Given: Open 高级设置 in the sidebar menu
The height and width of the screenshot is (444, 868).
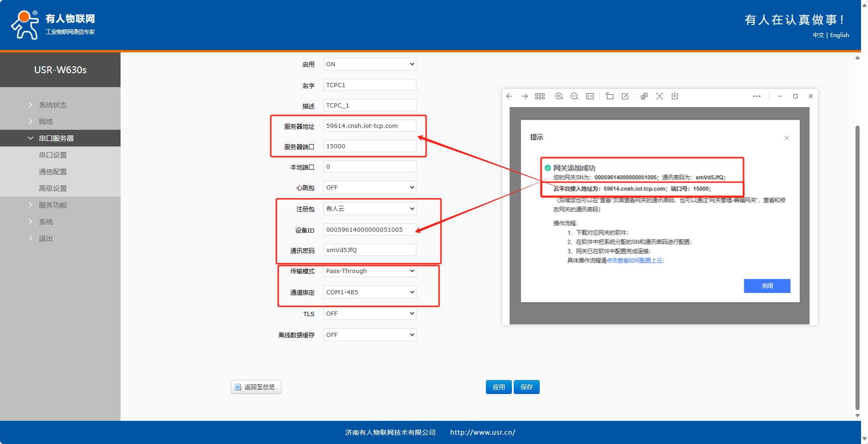Looking at the screenshot, I should click(x=53, y=189).
